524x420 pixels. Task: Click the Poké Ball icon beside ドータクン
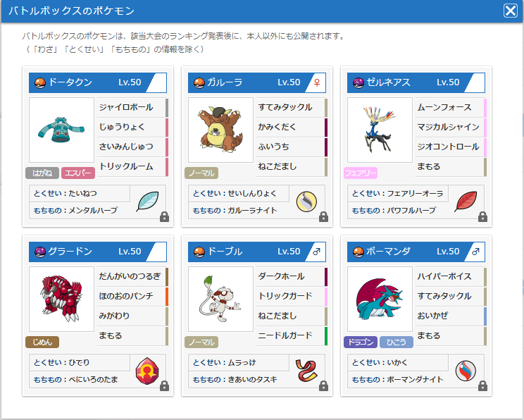[x=39, y=82]
